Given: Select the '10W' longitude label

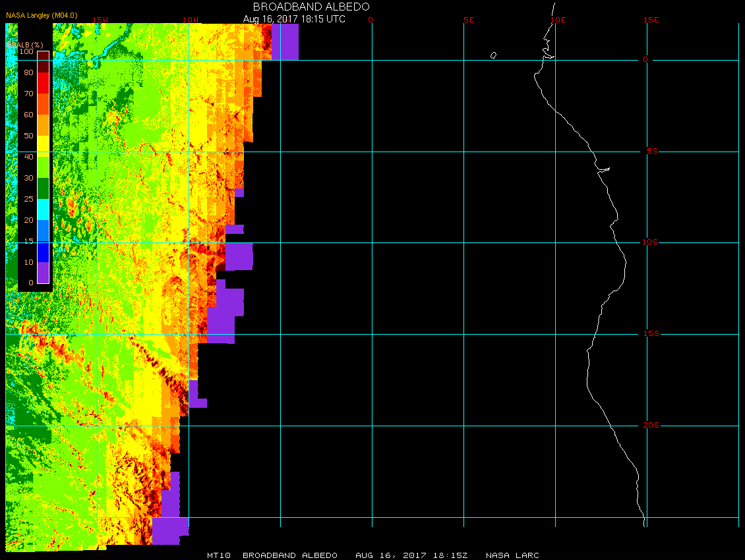Looking at the screenshot, I should pos(191,20).
